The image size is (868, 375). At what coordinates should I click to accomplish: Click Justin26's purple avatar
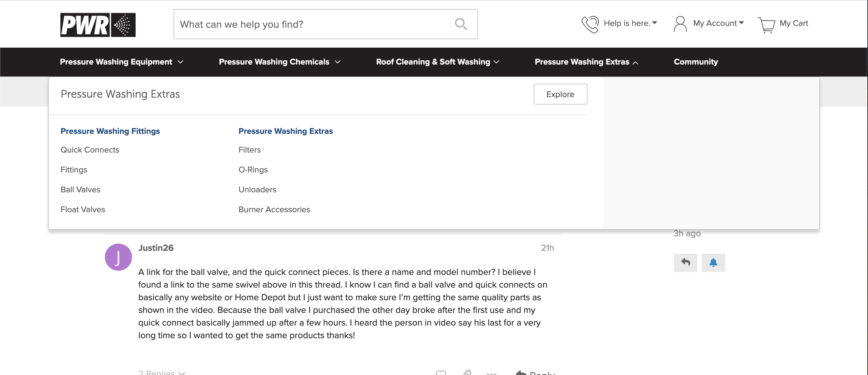[118, 257]
